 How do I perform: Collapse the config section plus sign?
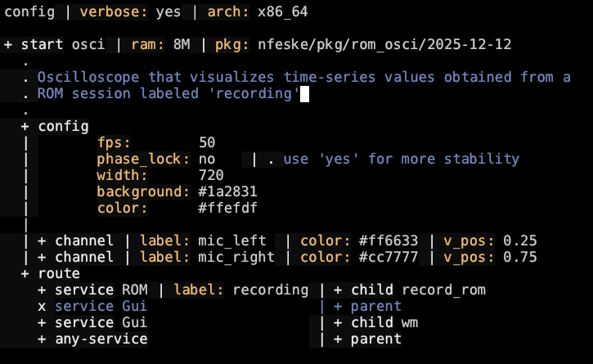[25, 126]
